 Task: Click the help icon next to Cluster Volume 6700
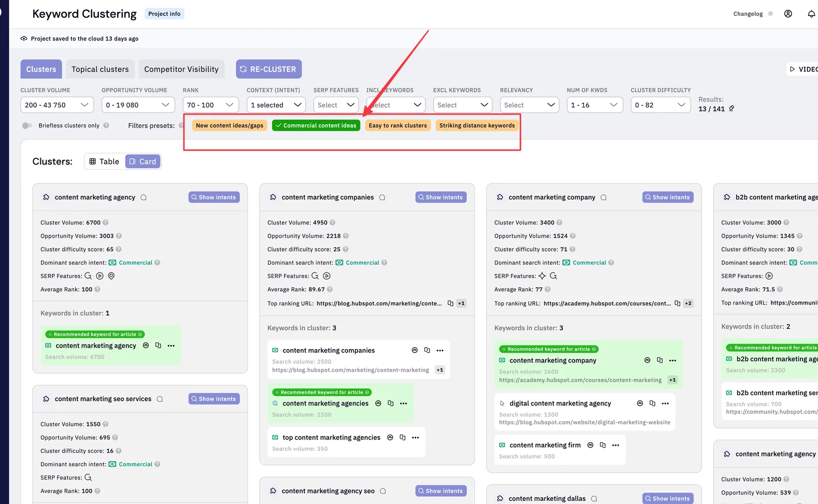point(105,222)
